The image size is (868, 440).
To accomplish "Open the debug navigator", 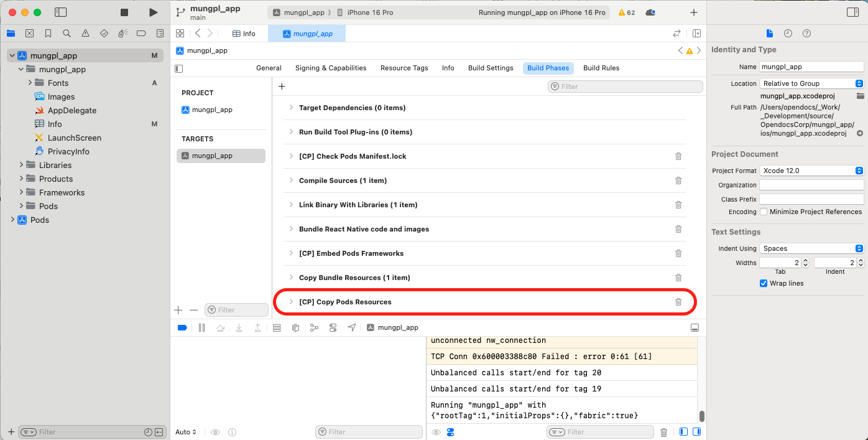I will coord(122,34).
